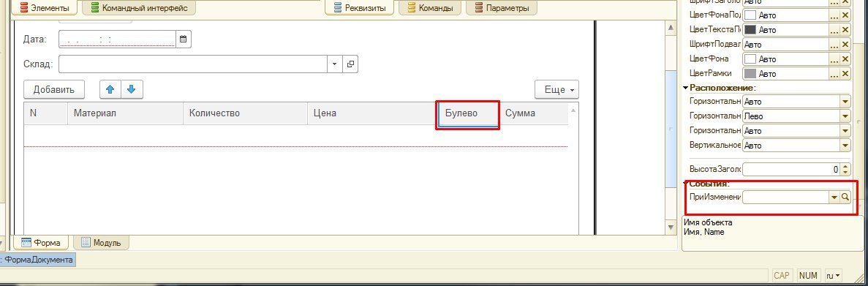Click the ПриИзменении event input field

pos(785,197)
